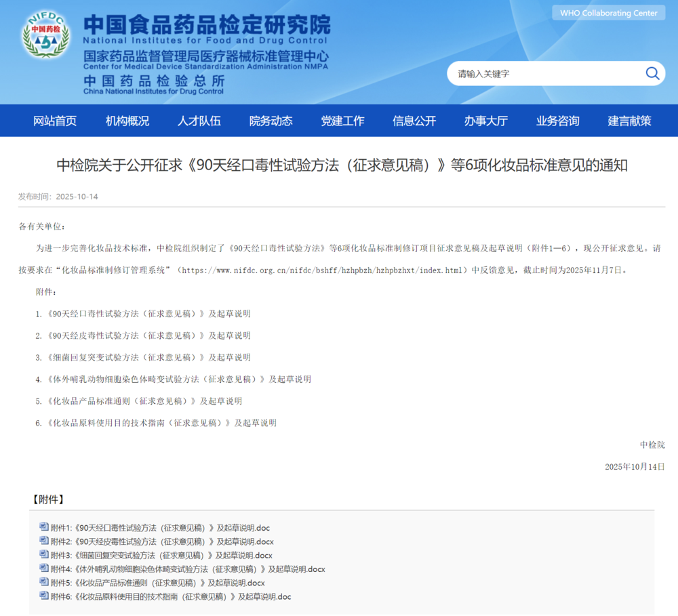Click the document icon beside 附件5
The width and height of the screenshot is (678, 616).
(44, 582)
